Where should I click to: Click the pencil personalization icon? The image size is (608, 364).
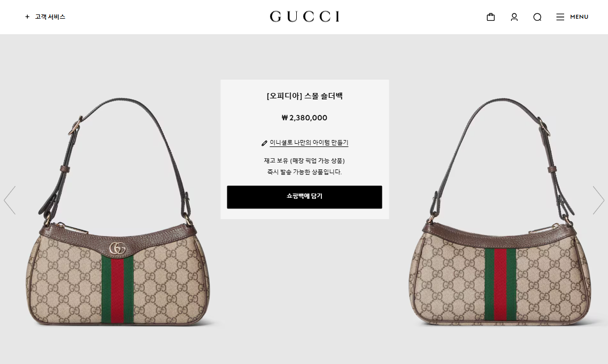[265, 143]
